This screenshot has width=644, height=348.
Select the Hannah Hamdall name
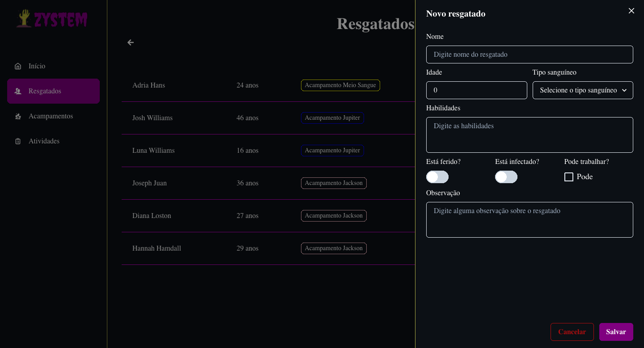pyautogui.click(x=157, y=248)
